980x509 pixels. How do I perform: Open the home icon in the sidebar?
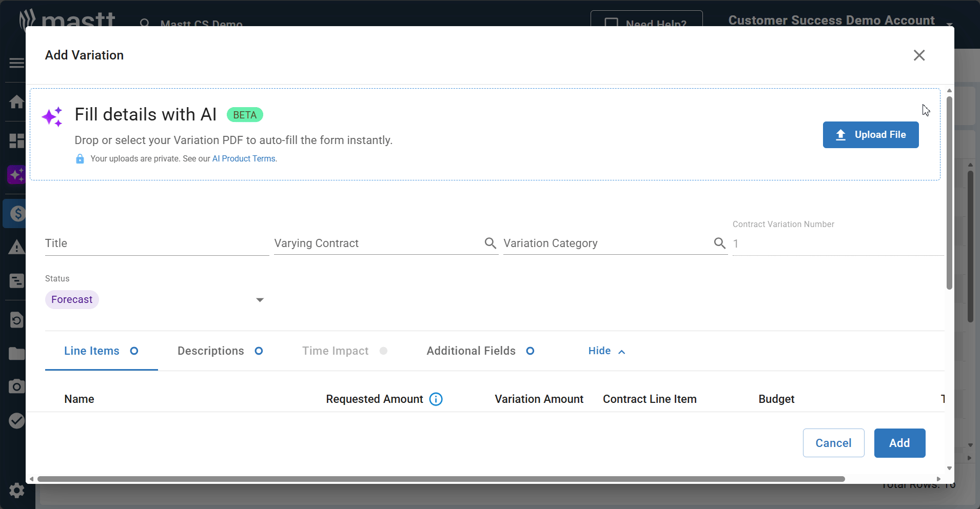point(16,101)
